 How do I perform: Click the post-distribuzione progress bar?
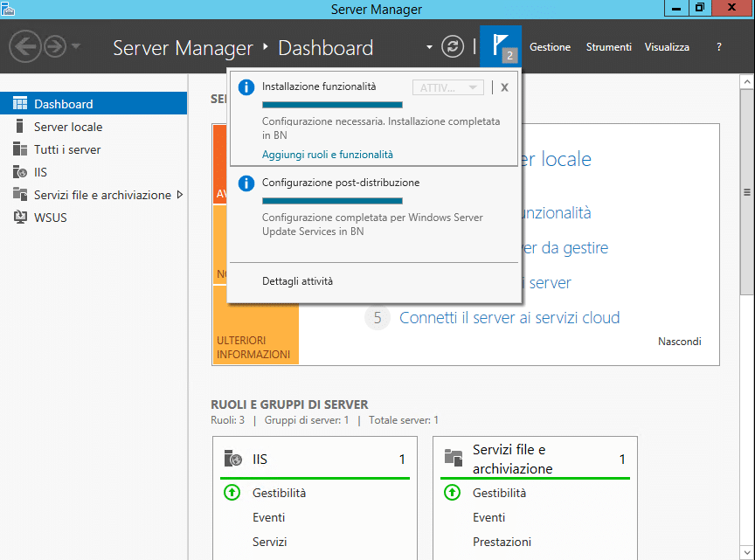point(332,201)
